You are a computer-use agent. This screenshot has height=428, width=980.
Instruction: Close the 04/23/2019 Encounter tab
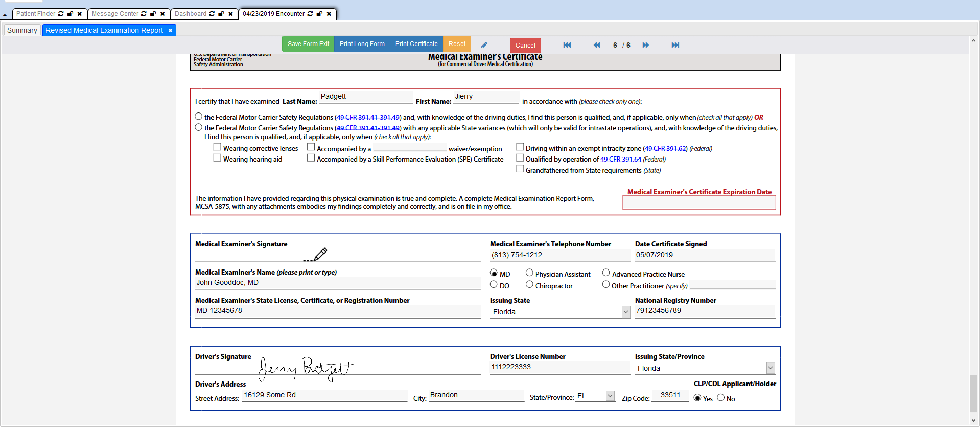point(329,14)
